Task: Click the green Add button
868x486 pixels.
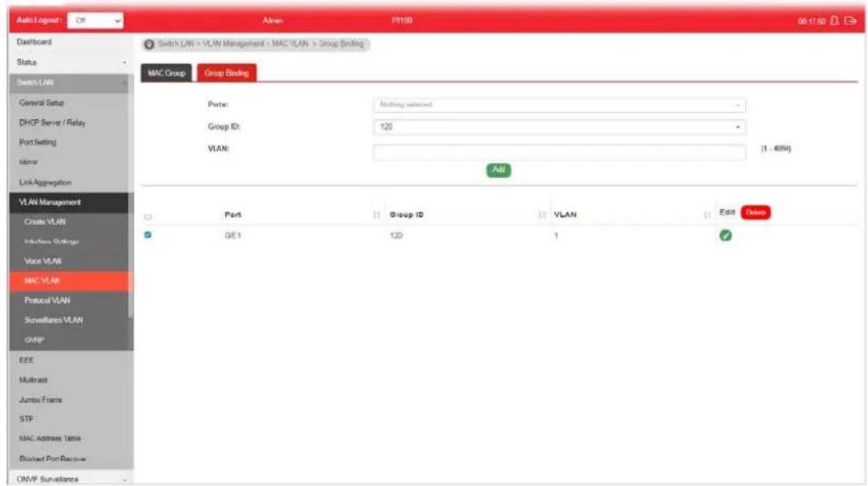Action: (x=498, y=170)
